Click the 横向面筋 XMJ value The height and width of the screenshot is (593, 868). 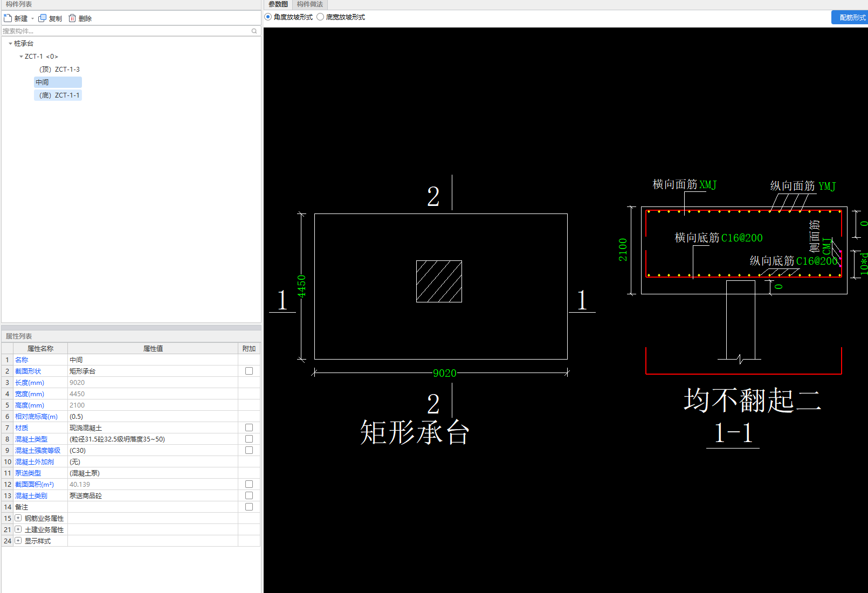pyautogui.click(x=708, y=185)
